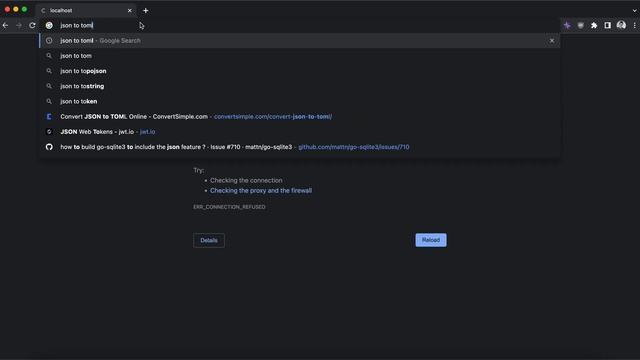Choose the 'json to token' suggestion
Screen dimensions: 640x360
pos(300,101)
